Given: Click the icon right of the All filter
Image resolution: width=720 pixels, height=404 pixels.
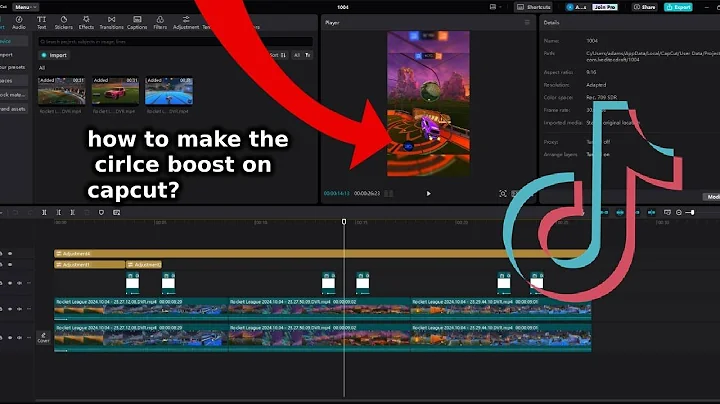Looking at the screenshot, I should click(x=308, y=55).
